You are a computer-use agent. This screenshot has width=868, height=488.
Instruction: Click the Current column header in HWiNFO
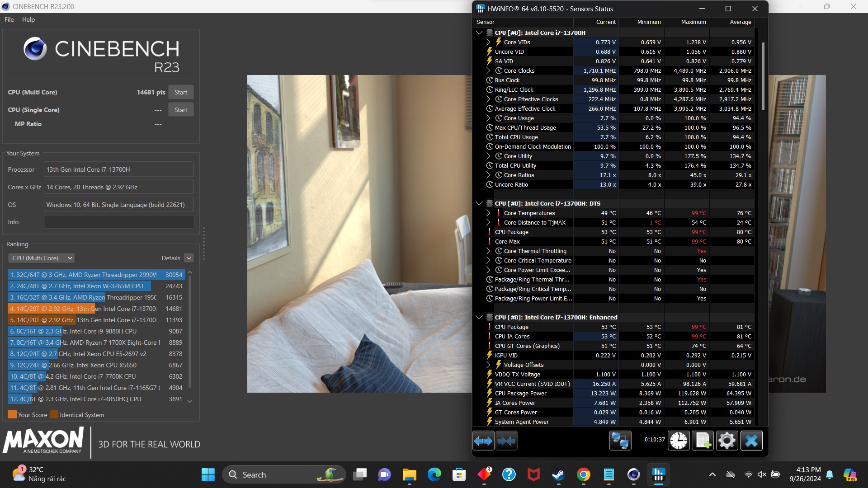click(596, 22)
